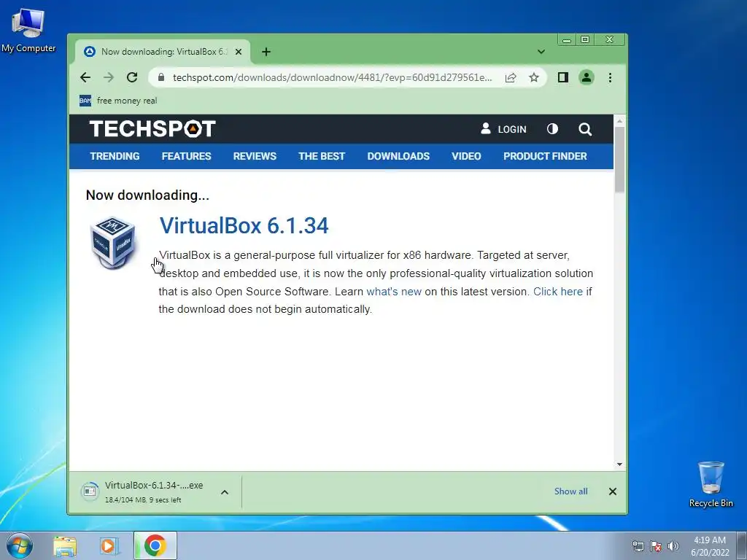Click 'Show all' downloads
The image size is (747, 560).
point(570,491)
